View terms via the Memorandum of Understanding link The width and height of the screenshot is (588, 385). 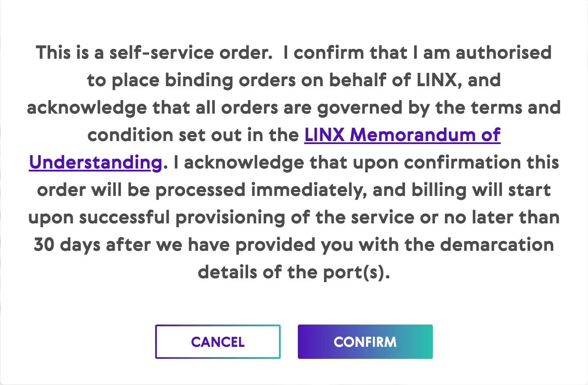[402, 135]
